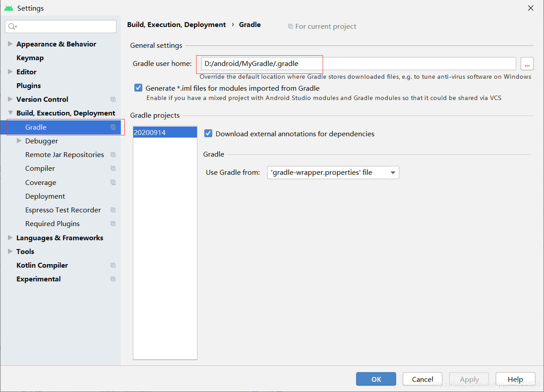This screenshot has height=392, width=544.
Task: Open Kotlin Compiler settings
Action: click(42, 265)
